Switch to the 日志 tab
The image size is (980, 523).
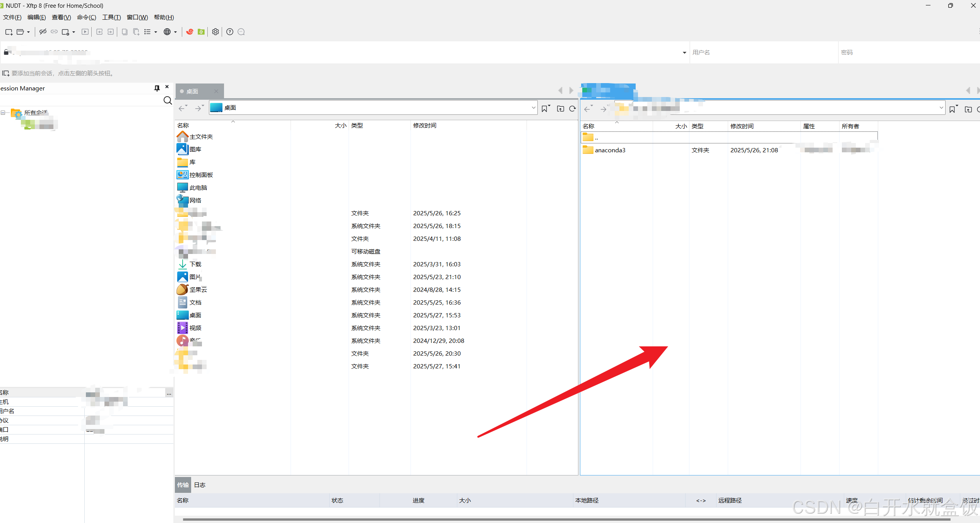click(x=200, y=485)
